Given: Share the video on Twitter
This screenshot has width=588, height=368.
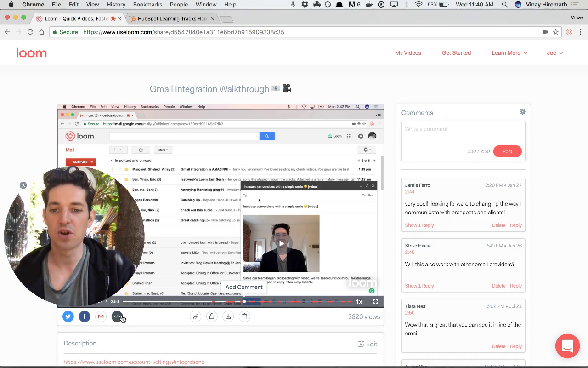Looking at the screenshot, I should 68,316.
